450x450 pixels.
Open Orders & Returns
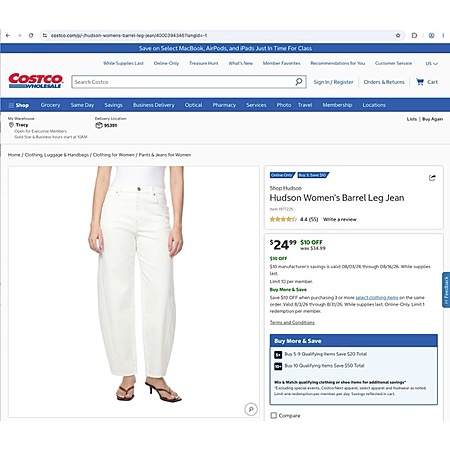pos(384,82)
